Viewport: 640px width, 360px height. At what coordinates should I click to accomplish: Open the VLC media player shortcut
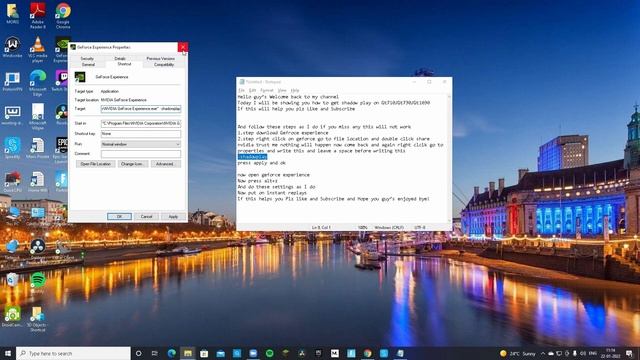(38, 50)
